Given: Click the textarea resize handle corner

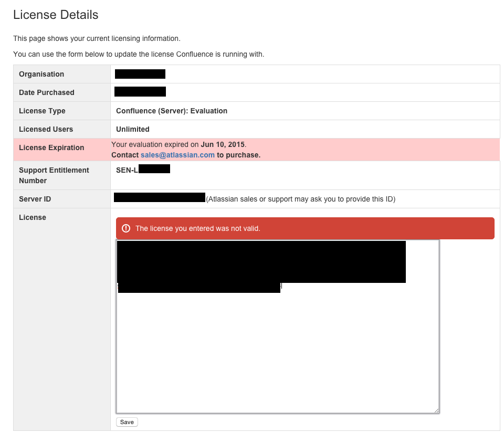Looking at the screenshot, I should (436, 410).
